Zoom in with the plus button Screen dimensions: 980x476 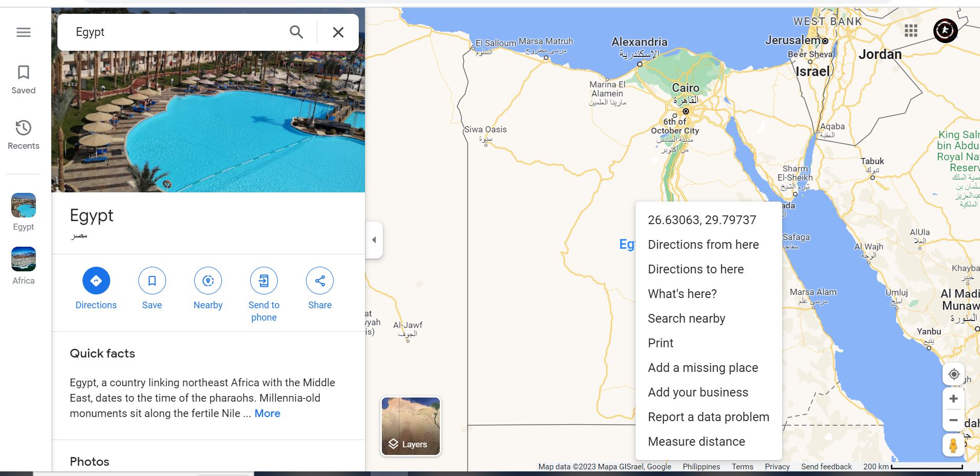pos(954,399)
